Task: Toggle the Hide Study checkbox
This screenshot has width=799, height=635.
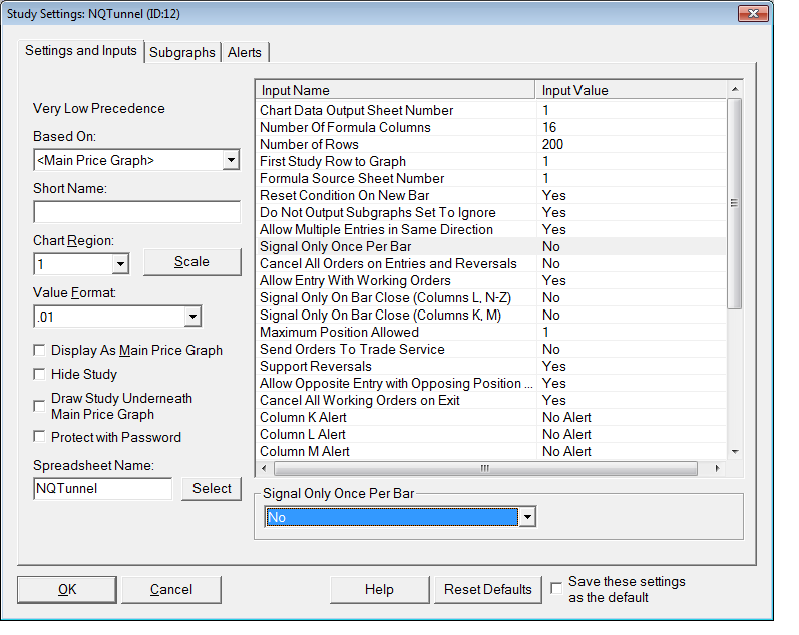Action: (x=39, y=374)
